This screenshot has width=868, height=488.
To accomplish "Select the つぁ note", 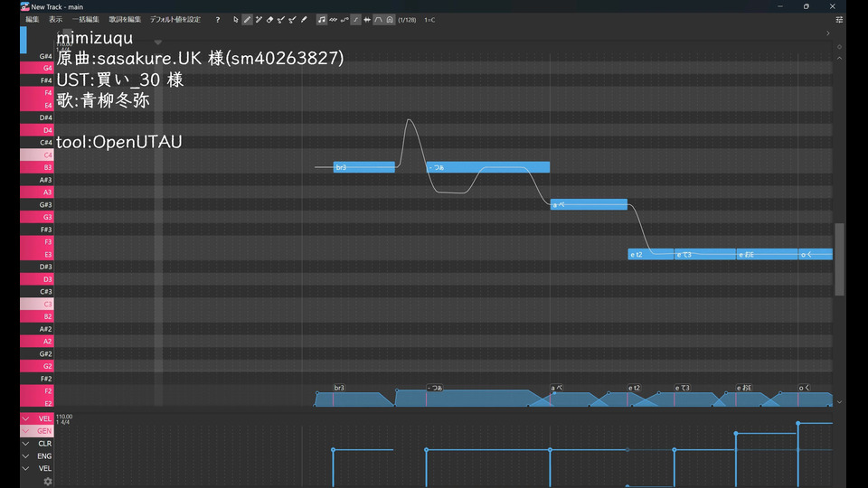I will click(x=487, y=167).
